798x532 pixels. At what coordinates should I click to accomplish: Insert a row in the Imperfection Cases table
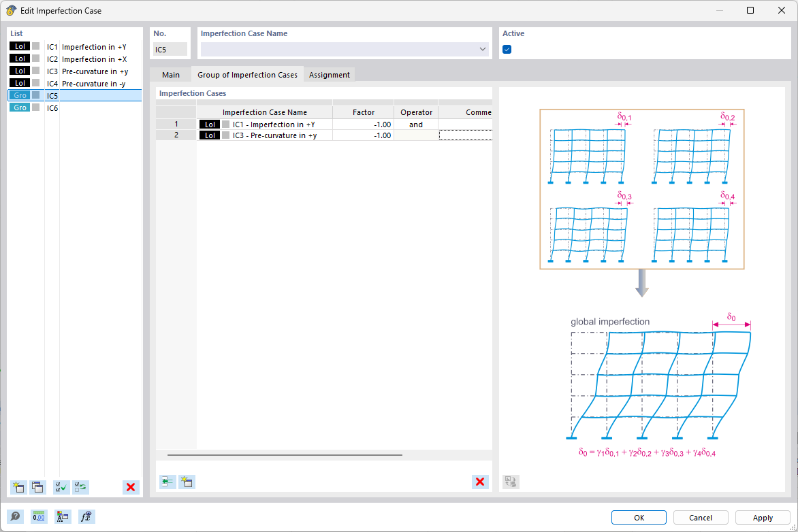(167, 482)
